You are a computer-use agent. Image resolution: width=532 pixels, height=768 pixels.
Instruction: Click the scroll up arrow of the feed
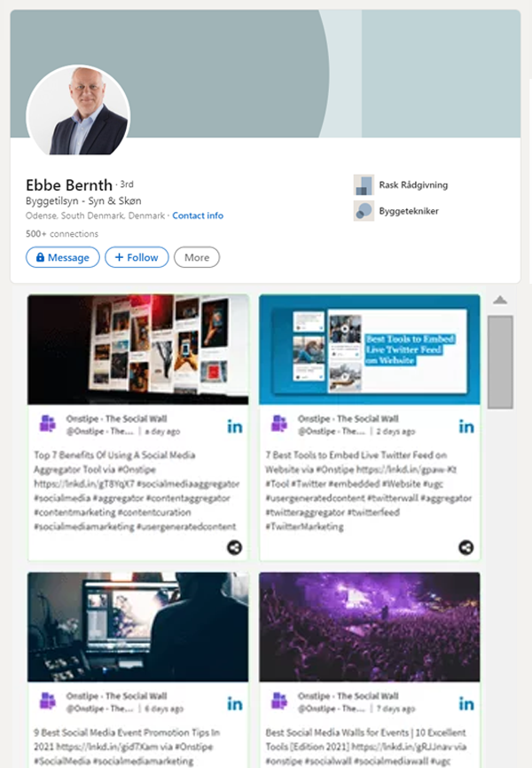click(x=500, y=301)
